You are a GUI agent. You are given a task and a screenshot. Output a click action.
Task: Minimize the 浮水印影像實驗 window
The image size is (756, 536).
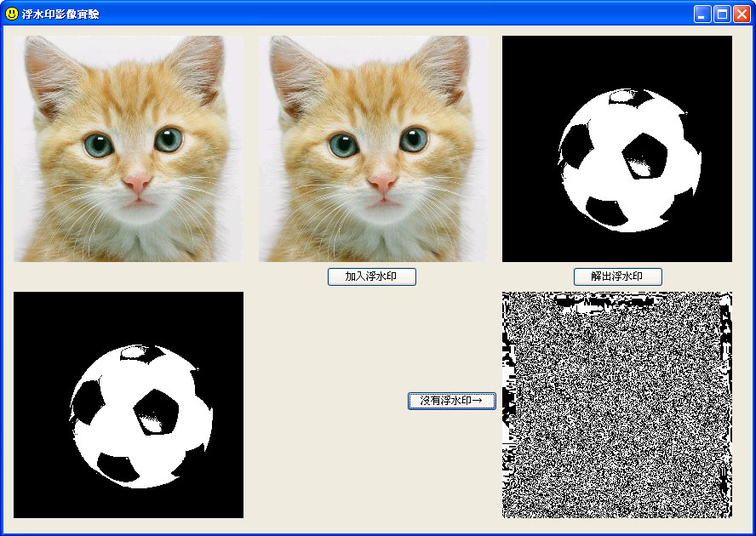702,14
